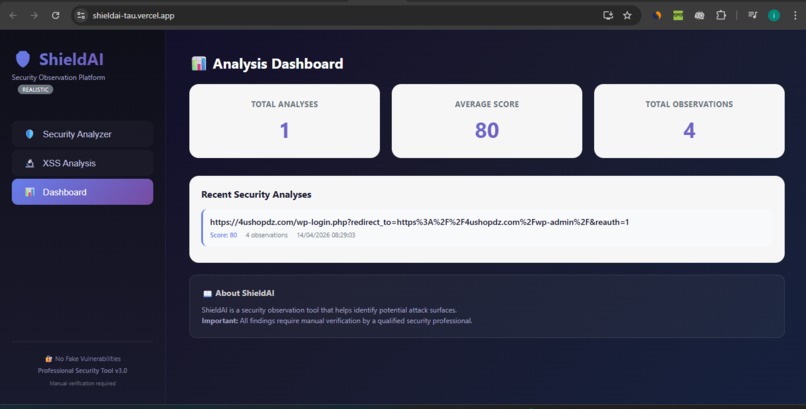
Task: Click the value 80 in Average Score
Action: click(487, 130)
